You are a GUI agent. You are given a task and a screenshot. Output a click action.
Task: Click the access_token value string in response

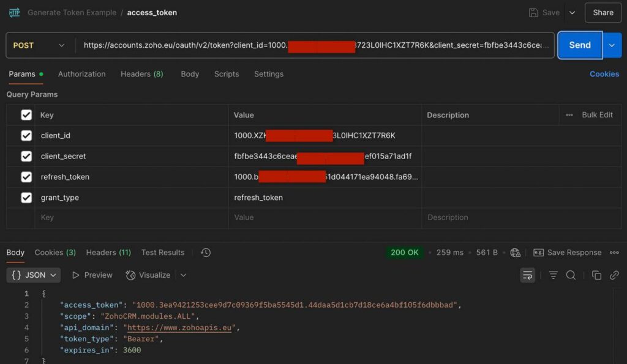pyautogui.click(x=295, y=305)
